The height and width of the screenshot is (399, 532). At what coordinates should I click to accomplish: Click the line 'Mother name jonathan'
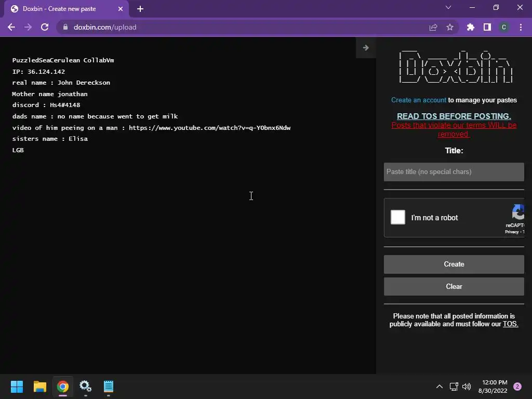50,94
